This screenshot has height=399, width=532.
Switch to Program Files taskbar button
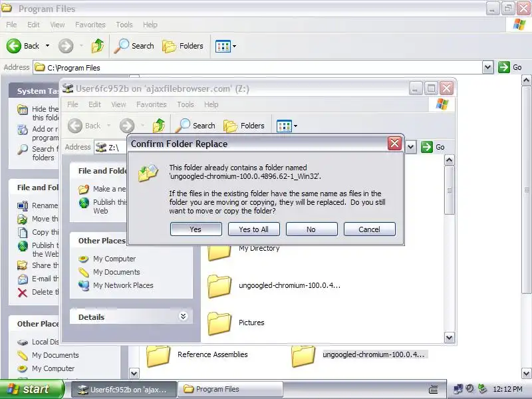[x=230, y=389]
